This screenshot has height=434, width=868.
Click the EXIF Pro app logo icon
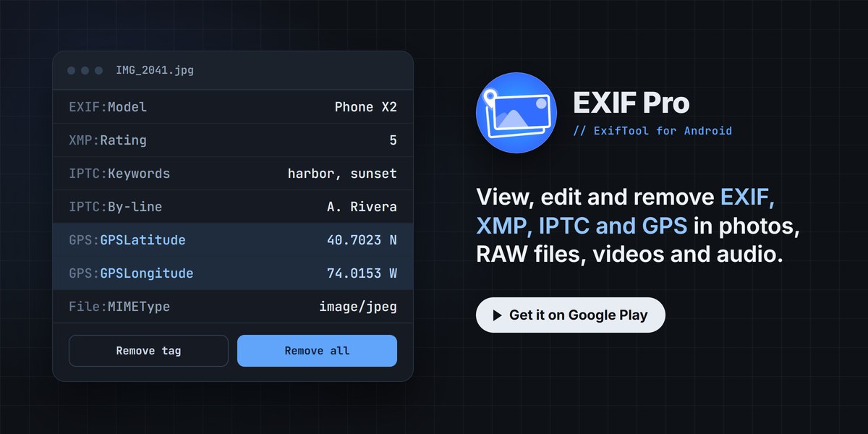[x=516, y=113]
